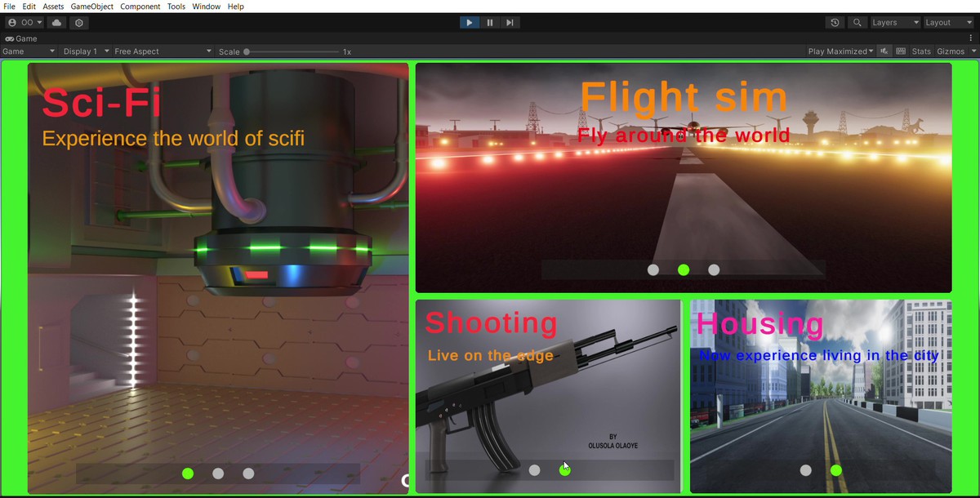Image resolution: width=980 pixels, height=498 pixels.
Task: Click 'Fly around the world' text
Action: [x=684, y=136]
